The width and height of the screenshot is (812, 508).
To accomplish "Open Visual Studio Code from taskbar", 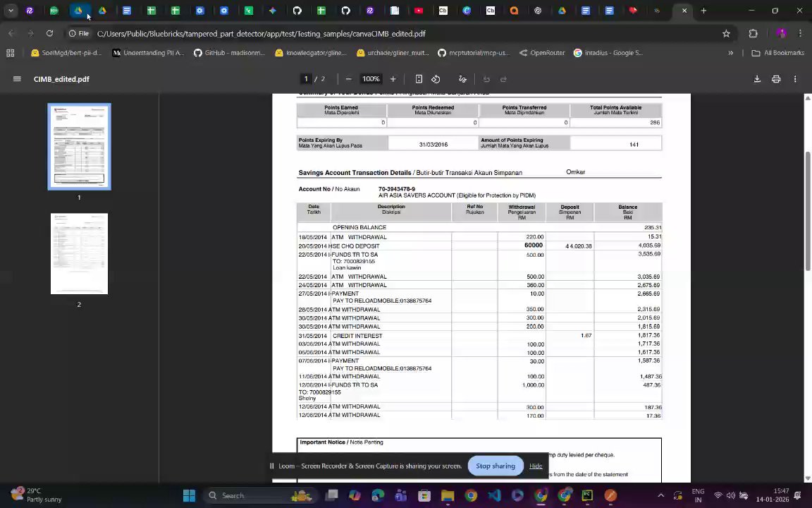I will click(494, 495).
